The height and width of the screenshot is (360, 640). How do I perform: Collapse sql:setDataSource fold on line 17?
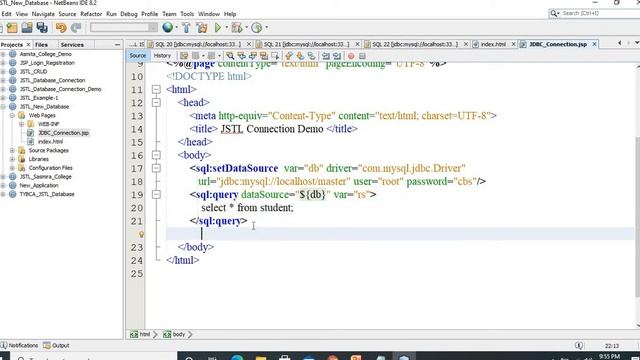[x=156, y=168]
